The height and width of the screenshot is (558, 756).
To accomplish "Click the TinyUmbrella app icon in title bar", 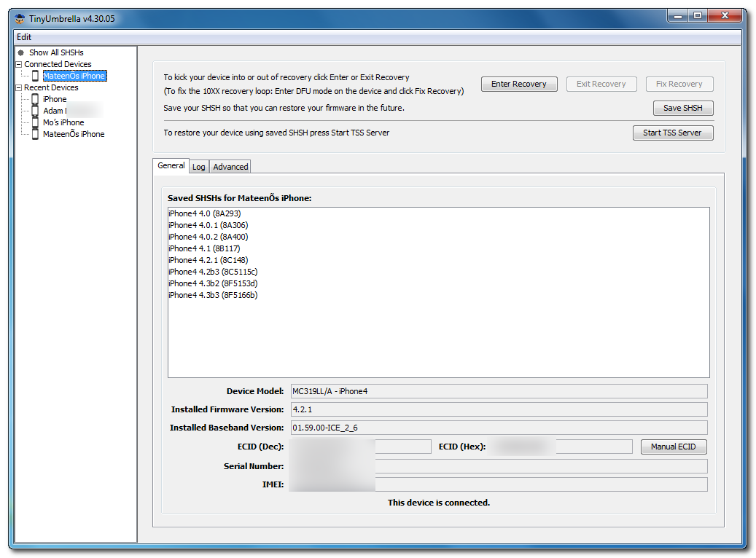I will point(20,19).
